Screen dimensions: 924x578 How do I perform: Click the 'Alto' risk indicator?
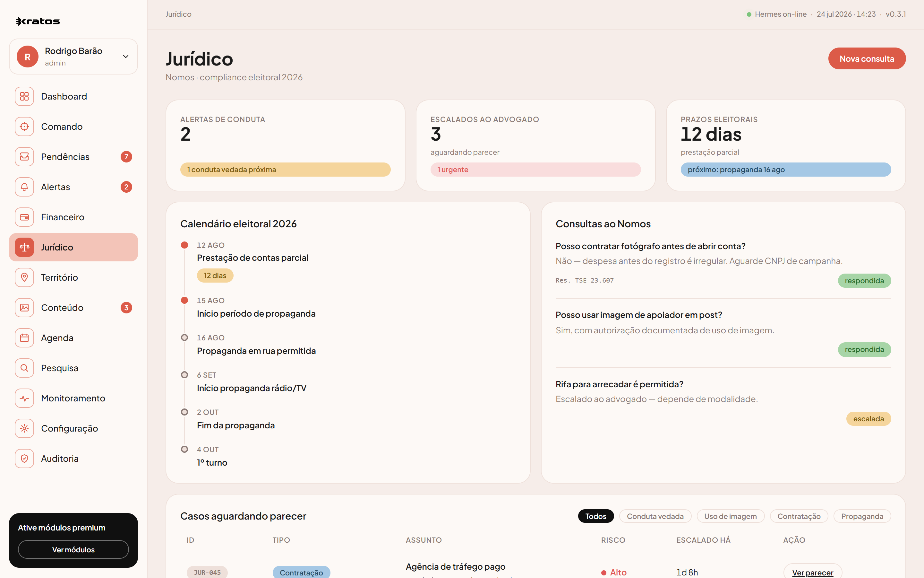click(x=614, y=572)
